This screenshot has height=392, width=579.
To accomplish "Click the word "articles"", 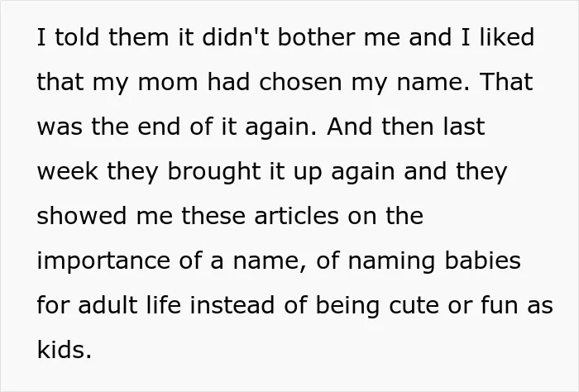I will (296, 216).
